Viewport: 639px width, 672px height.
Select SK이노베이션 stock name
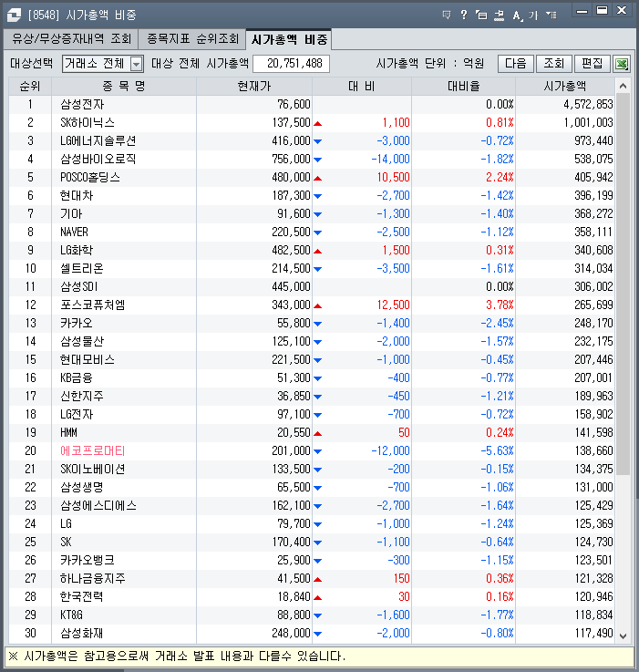coord(93,470)
